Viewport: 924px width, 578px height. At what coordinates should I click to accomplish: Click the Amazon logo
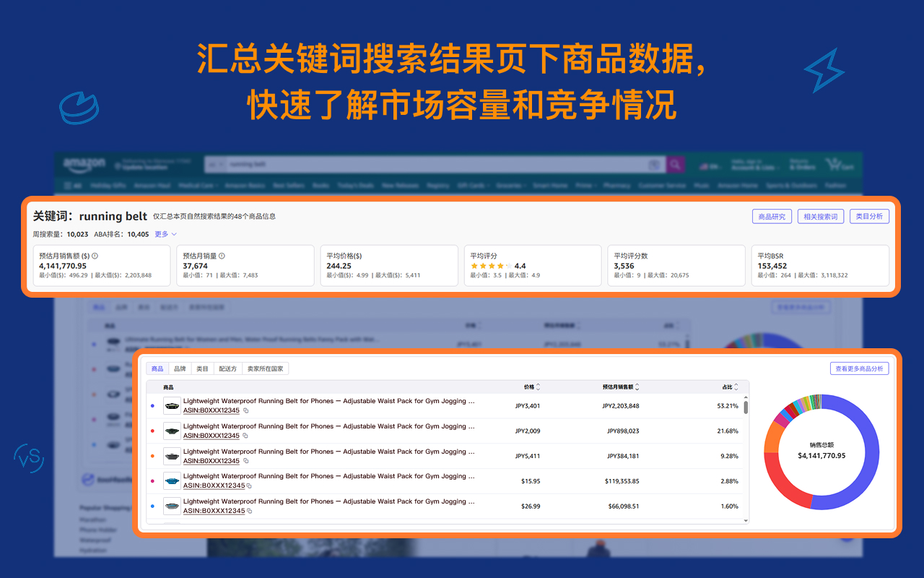pos(84,163)
